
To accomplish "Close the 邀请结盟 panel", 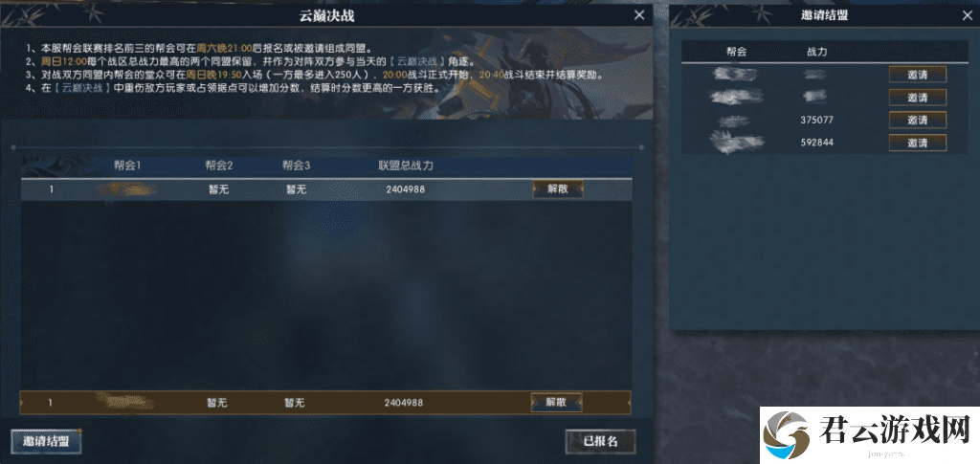I will coord(967,16).
